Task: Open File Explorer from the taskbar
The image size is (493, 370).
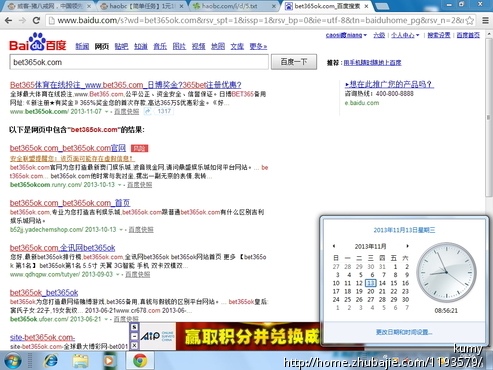Action: point(80,361)
